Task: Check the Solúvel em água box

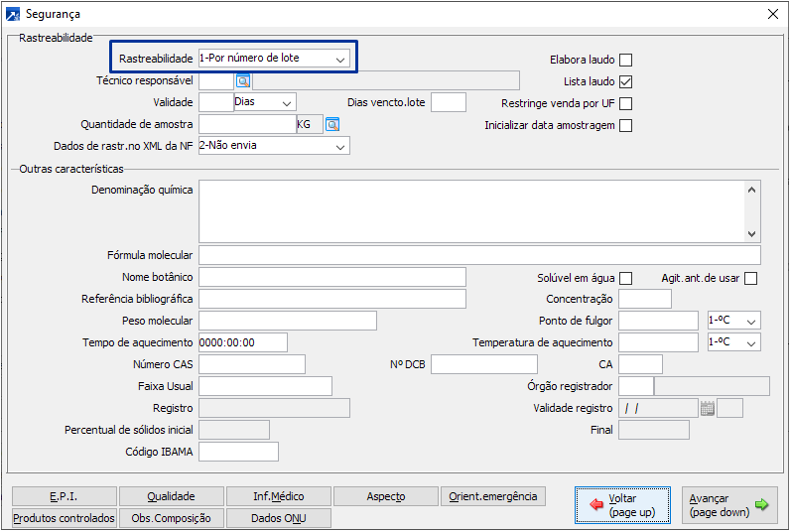Action: (625, 278)
